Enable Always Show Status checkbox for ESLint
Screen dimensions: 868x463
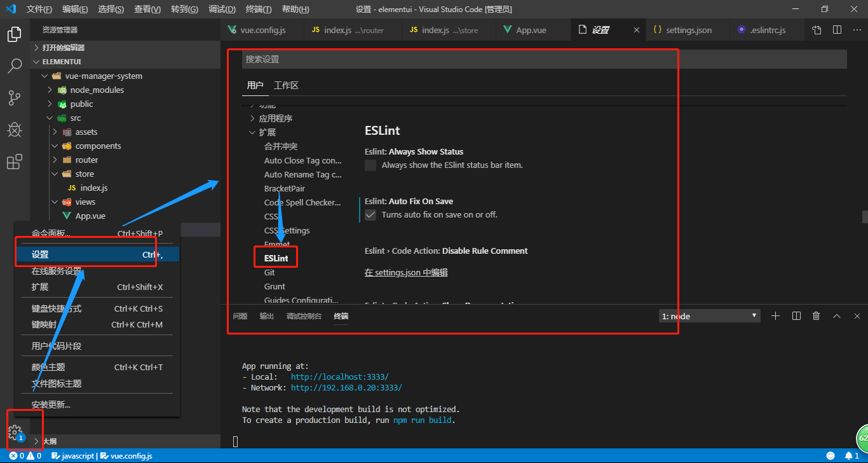(370, 165)
